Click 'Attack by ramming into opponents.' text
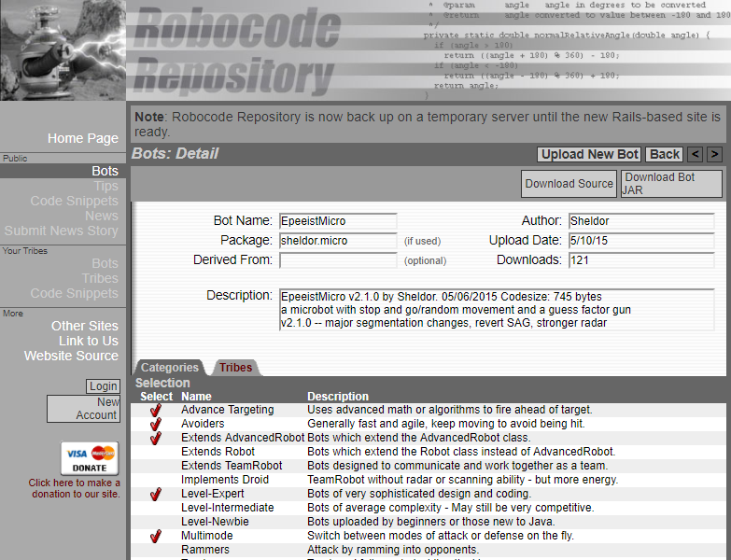The image size is (731, 560). [393, 550]
